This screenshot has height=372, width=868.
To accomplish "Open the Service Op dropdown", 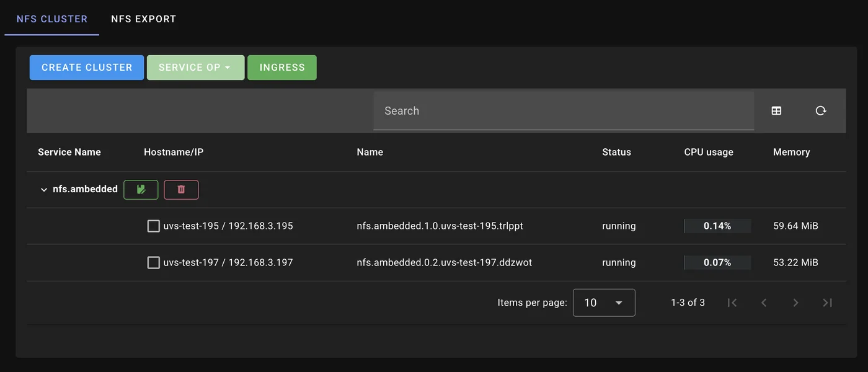I will point(195,68).
